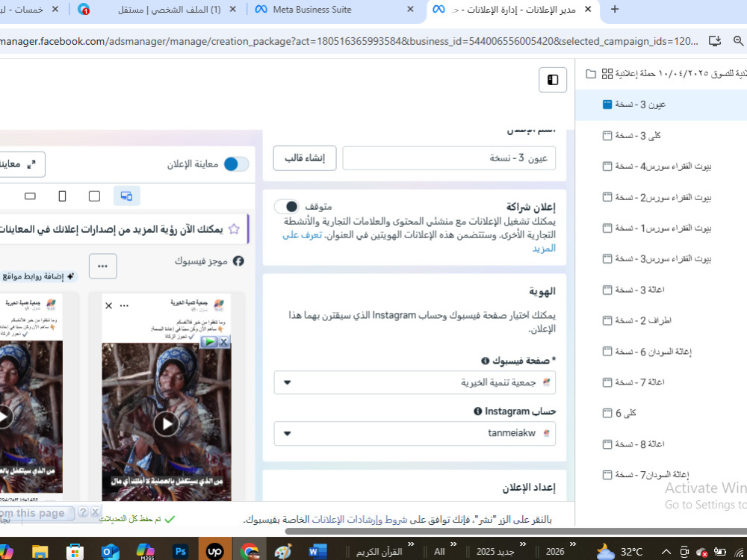Click the horizontal scrollbar at page bottom
The image size is (747, 560).
[515, 530]
